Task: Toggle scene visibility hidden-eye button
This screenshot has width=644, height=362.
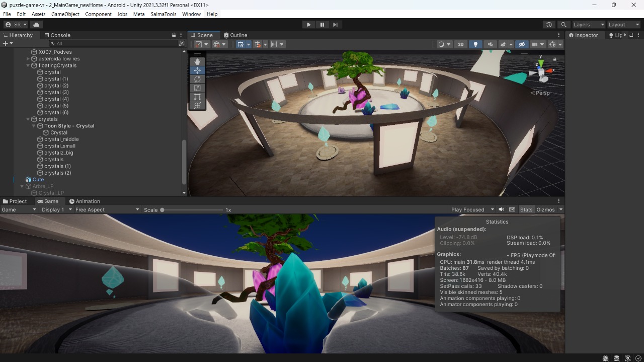Action: click(x=522, y=44)
